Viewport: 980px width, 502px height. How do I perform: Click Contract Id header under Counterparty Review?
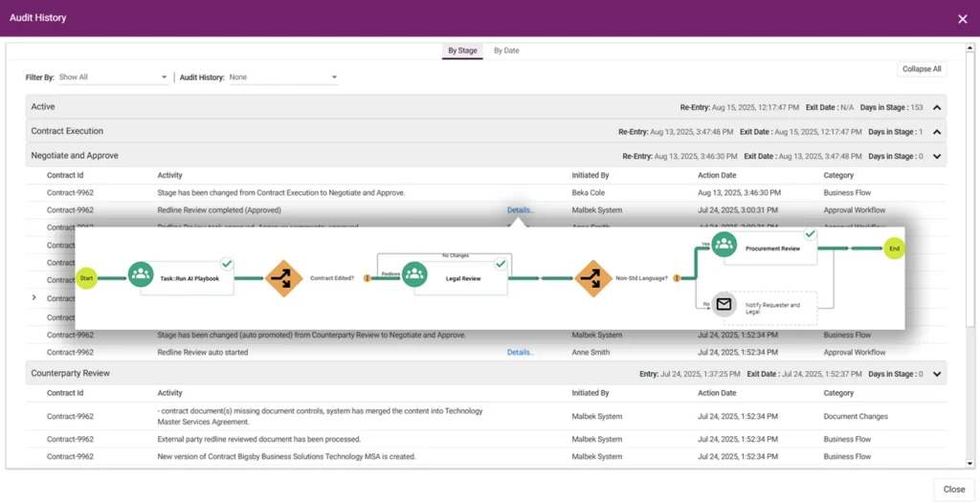click(x=65, y=393)
